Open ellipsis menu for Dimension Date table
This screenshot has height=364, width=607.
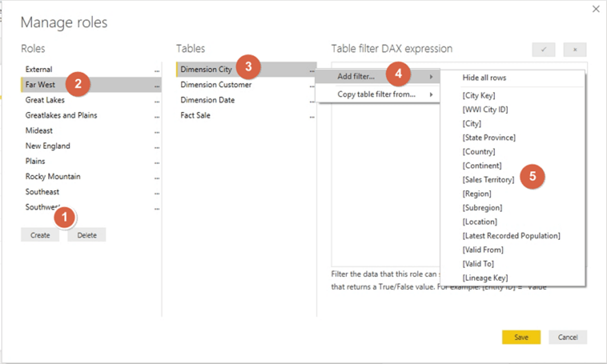coord(312,101)
